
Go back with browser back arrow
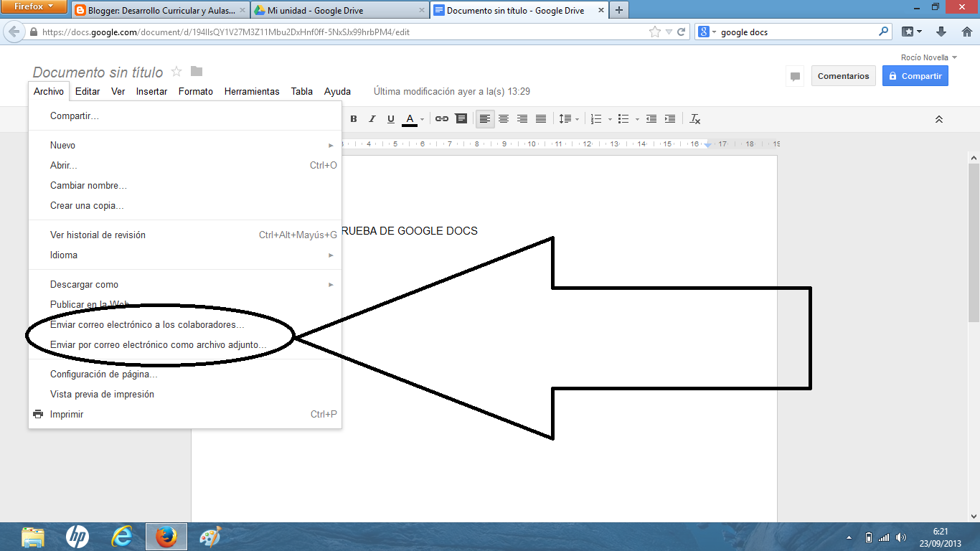14,32
